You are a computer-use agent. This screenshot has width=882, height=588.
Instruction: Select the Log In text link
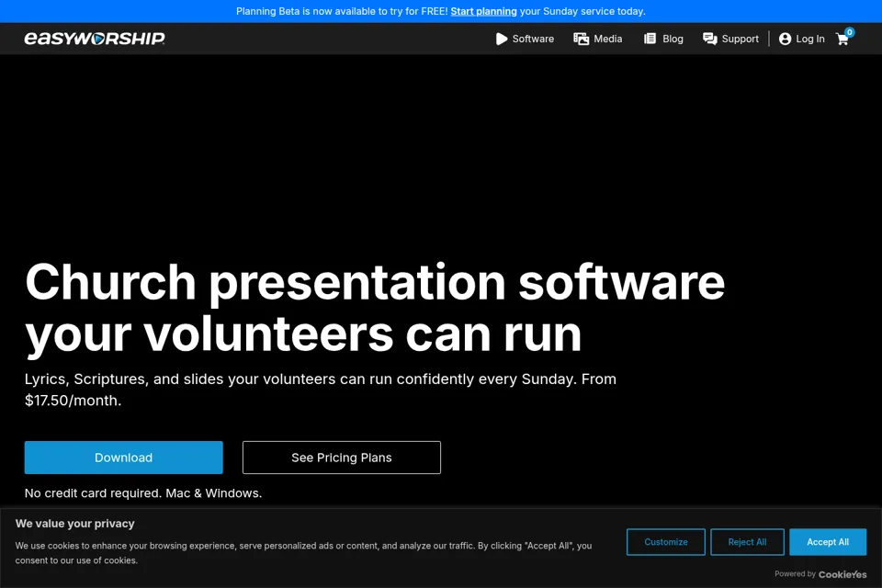[810, 39]
